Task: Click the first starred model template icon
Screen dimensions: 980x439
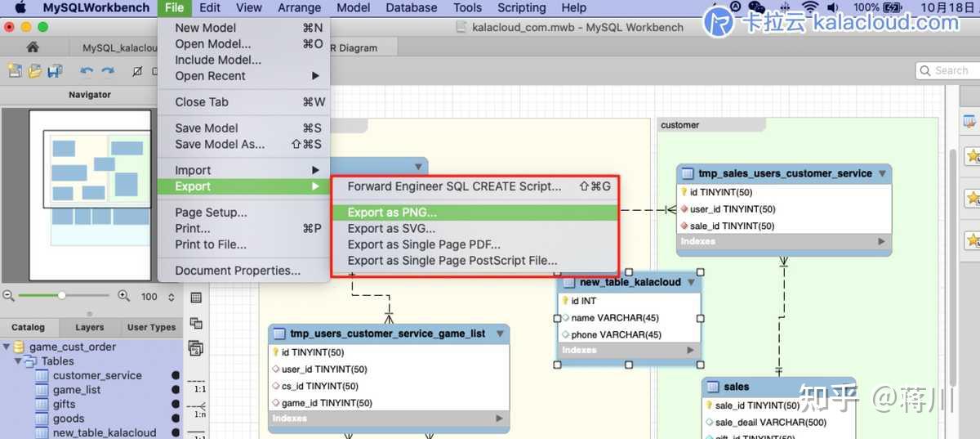Action: (x=972, y=156)
